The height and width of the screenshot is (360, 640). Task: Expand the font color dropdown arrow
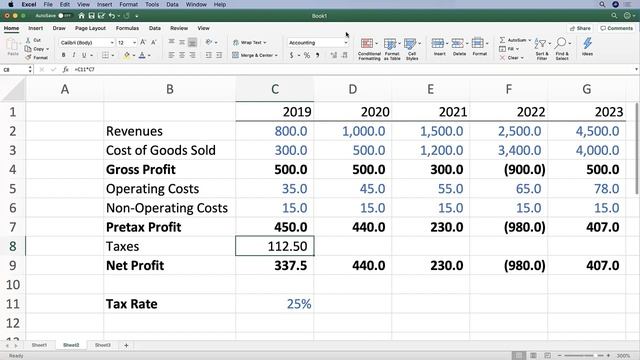pyautogui.click(x=149, y=55)
